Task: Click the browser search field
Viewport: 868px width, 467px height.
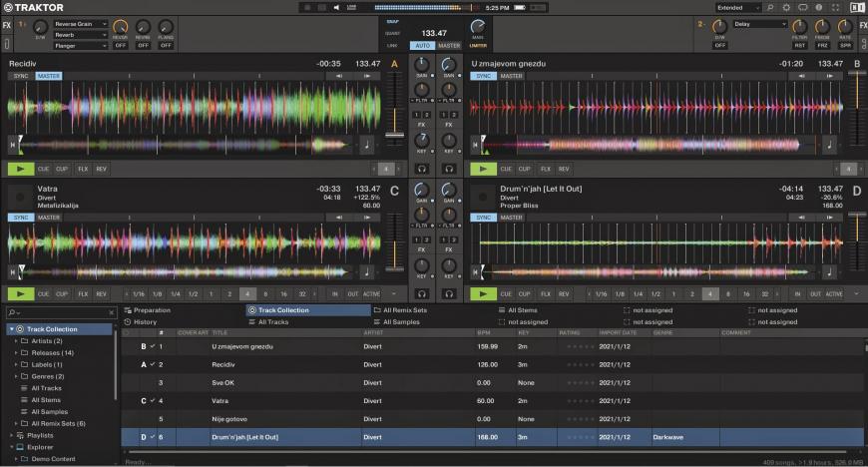Action: (x=62, y=312)
